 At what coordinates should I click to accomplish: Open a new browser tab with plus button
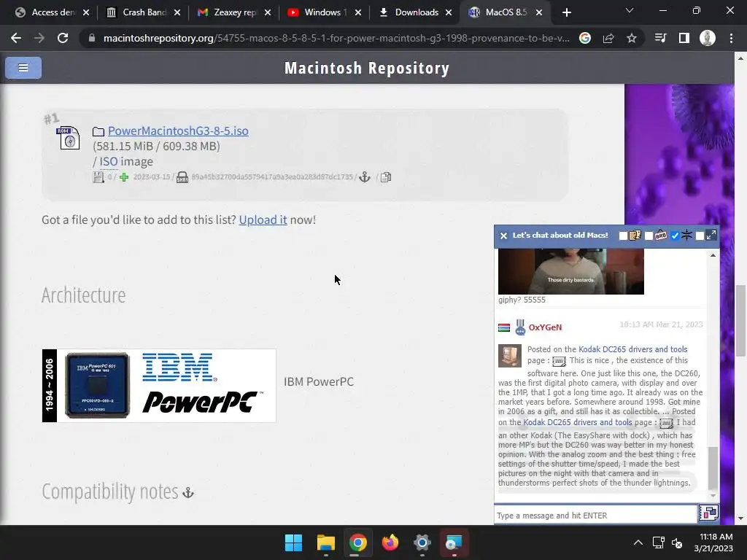pyautogui.click(x=566, y=13)
